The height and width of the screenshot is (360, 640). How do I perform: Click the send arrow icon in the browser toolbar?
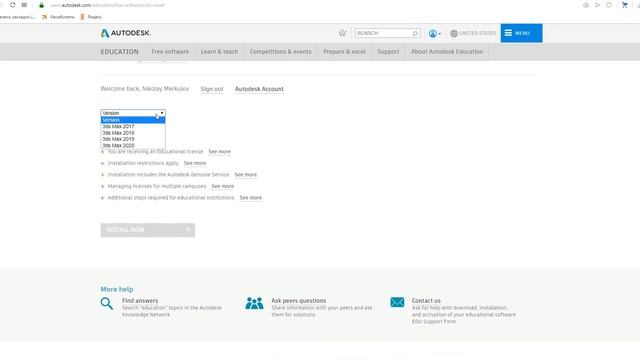click(x=597, y=5)
